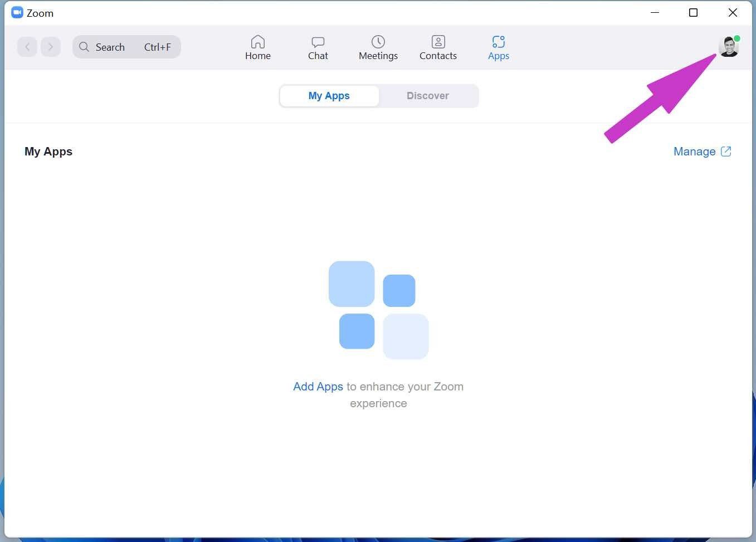Click inside the Search field
This screenshot has width=756, height=542.
tap(126, 47)
